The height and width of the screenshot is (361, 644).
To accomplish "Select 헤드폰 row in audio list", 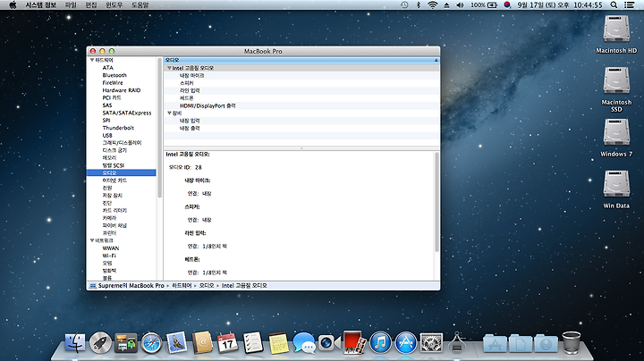I will pyautogui.click(x=302, y=98).
